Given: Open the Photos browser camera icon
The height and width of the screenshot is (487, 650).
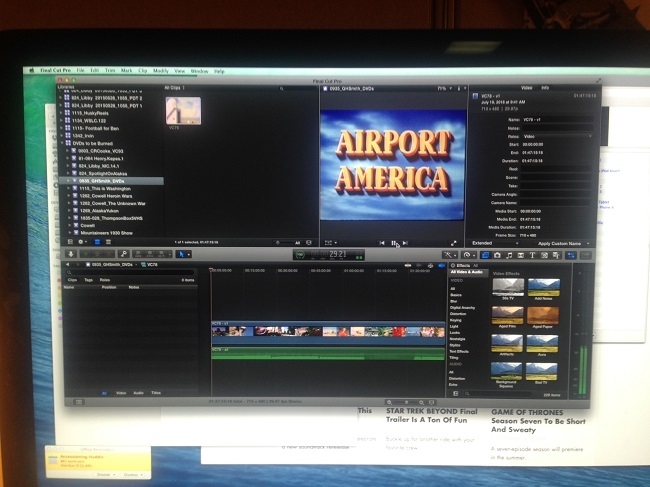Looking at the screenshot, I should [497, 256].
